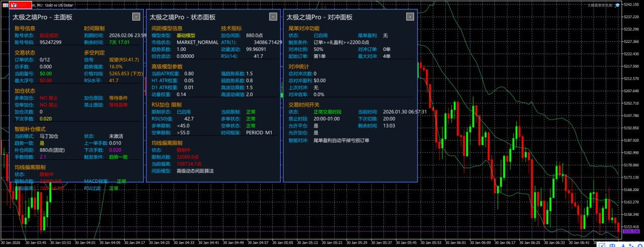Screen dimensions: 644x247
Task: Click the 太极之境Pro - 对冲面板 title
Action: (319, 17)
